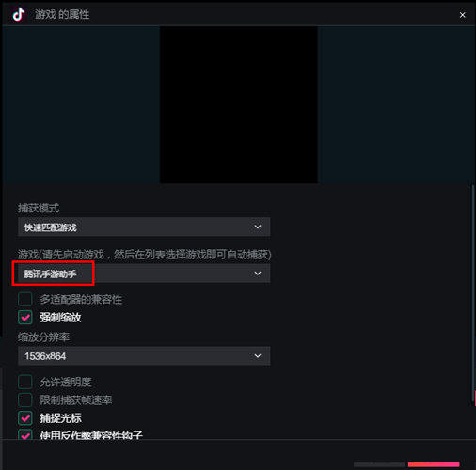Open game list showing 腾讯手游助手

coord(144,274)
